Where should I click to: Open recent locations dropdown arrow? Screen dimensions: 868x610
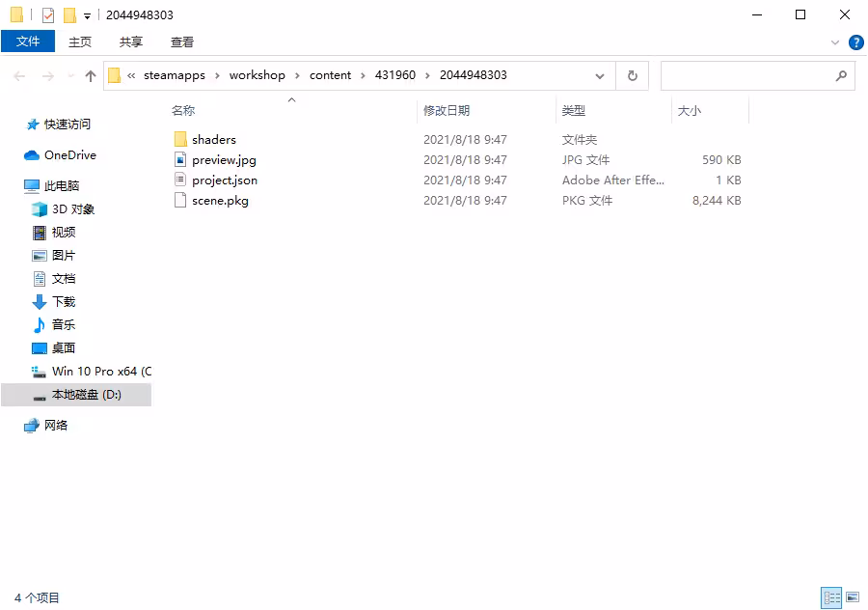(x=70, y=76)
